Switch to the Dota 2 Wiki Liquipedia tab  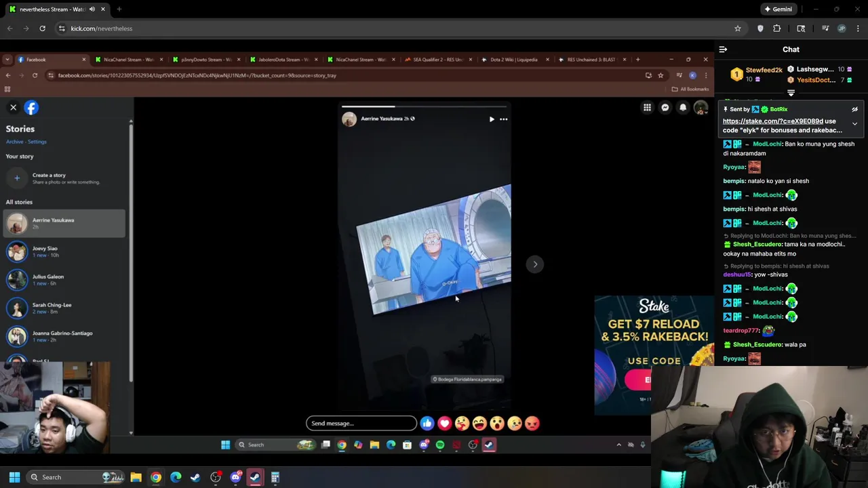[515, 60]
